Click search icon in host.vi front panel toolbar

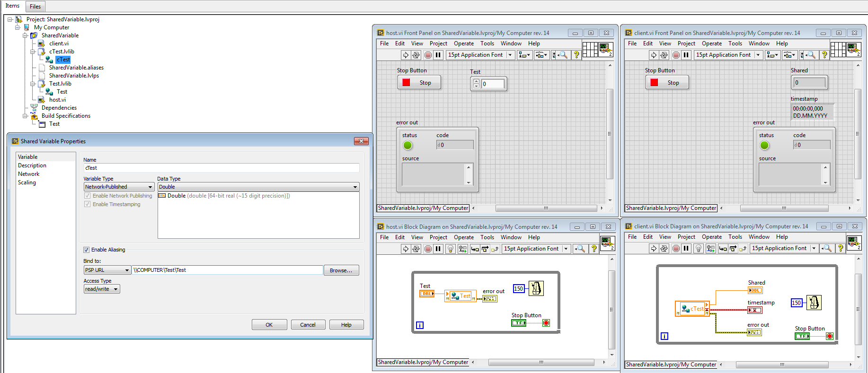[563, 55]
